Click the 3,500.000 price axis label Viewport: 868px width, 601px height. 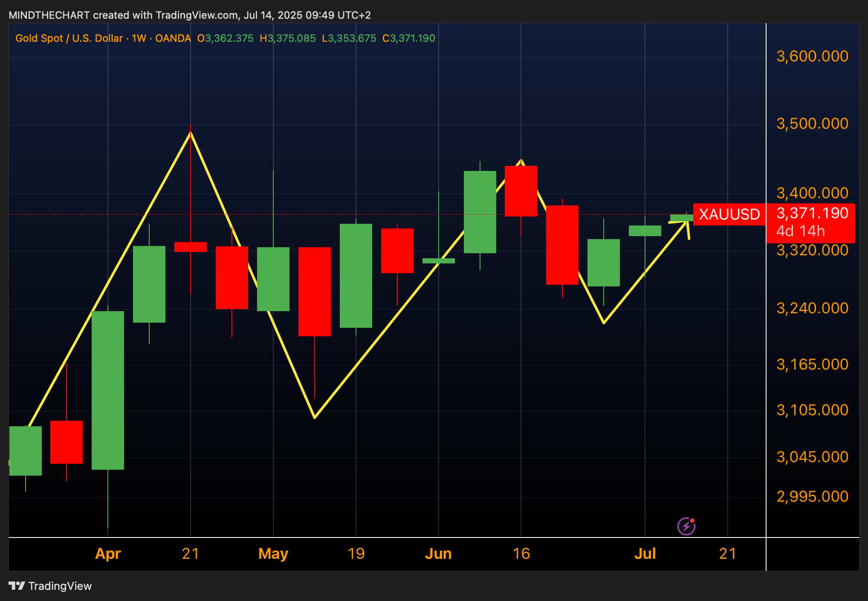(x=812, y=124)
